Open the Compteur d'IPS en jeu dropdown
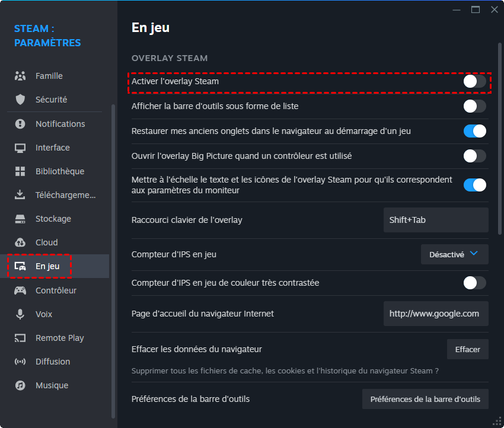The width and height of the screenshot is (504, 428). [454, 254]
